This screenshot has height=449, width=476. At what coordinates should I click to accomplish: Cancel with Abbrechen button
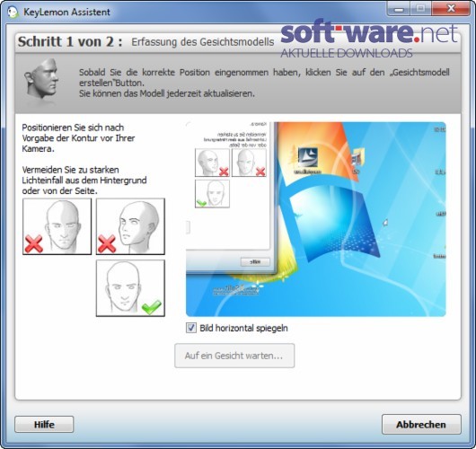pyautogui.click(x=421, y=424)
